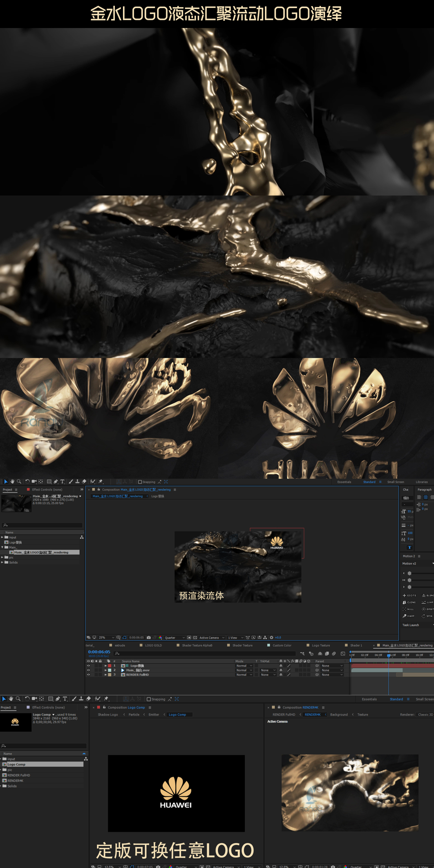Select the Pen tool in Main_金水 window toolbar
Image resolution: width=434 pixels, height=868 pixels.
(55, 482)
